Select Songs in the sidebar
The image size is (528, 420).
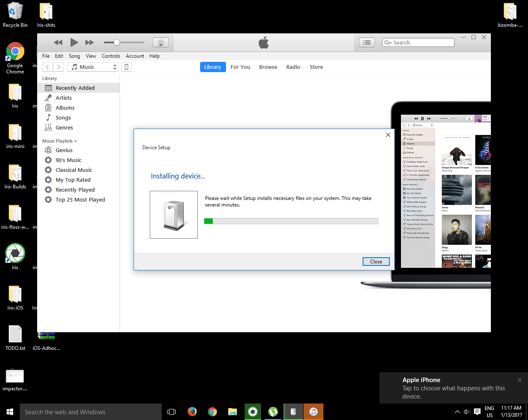tap(78, 117)
